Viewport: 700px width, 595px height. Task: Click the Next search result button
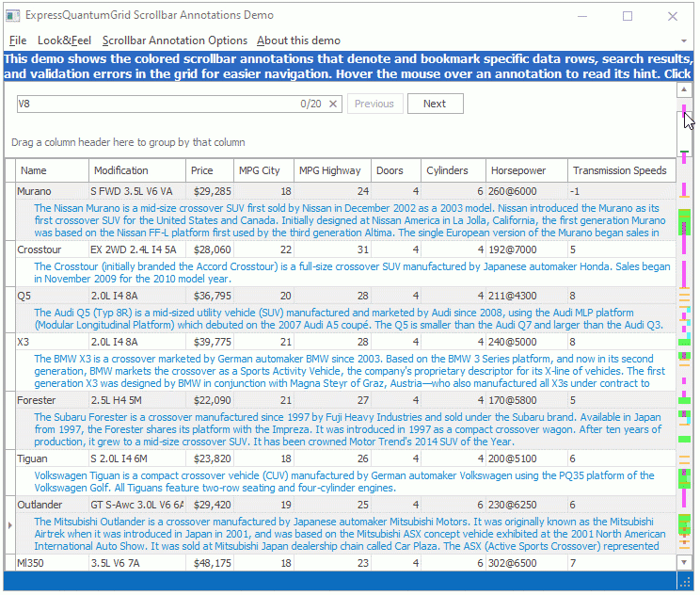tap(435, 104)
